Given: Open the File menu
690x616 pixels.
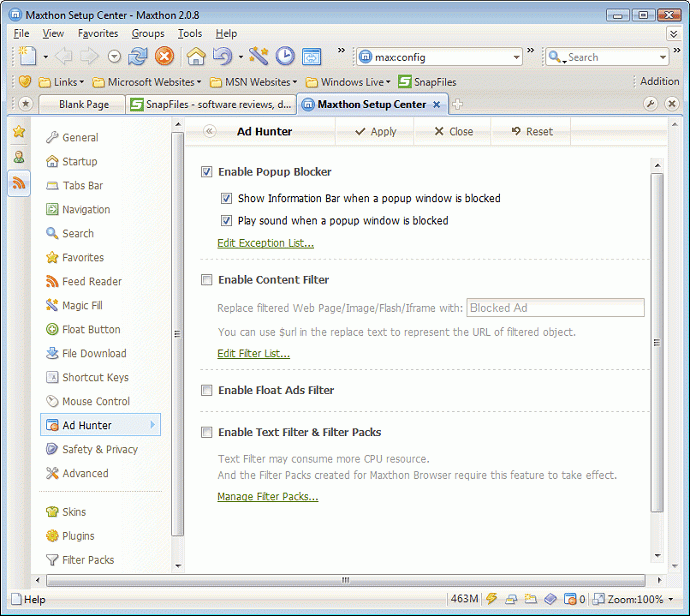Looking at the screenshot, I should (21, 33).
